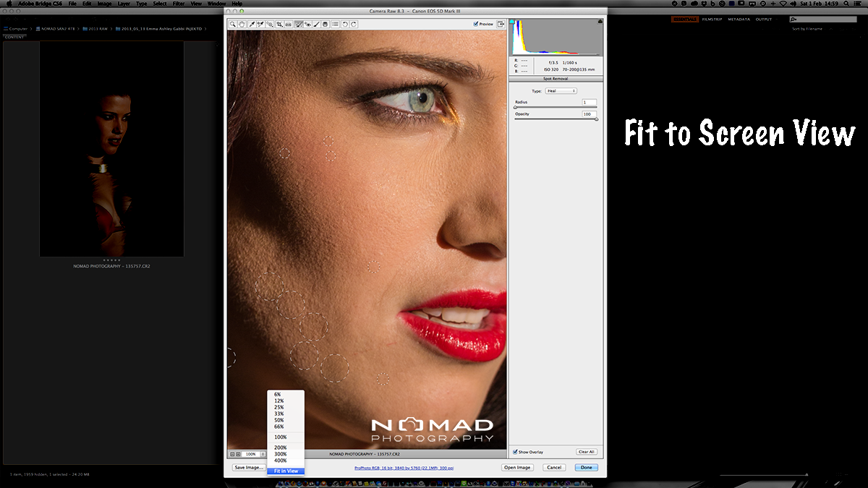Activate the Spot Removal tool
The height and width of the screenshot is (488, 868).
click(x=299, y=24)
